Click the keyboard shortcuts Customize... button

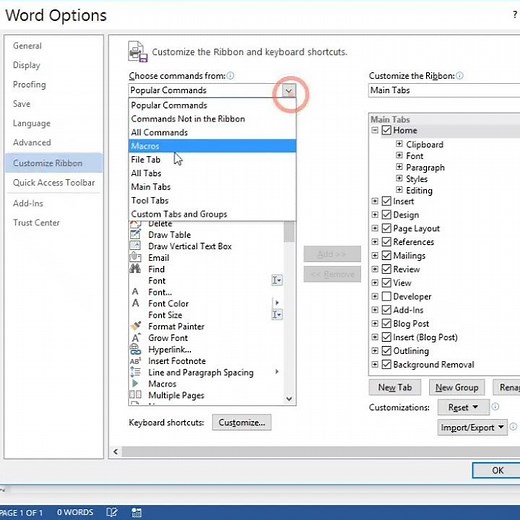point(242,422)
